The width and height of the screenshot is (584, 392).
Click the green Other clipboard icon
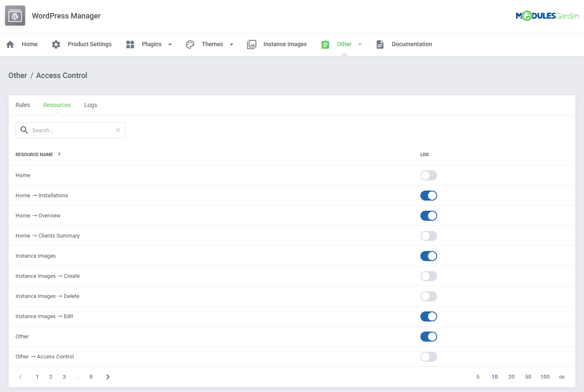(x=325, y=44)
